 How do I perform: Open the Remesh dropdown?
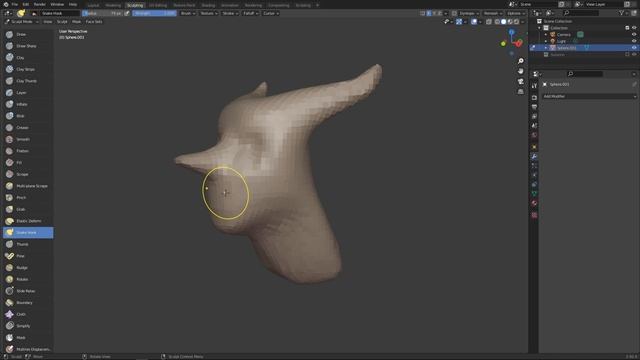coord(493,13)
